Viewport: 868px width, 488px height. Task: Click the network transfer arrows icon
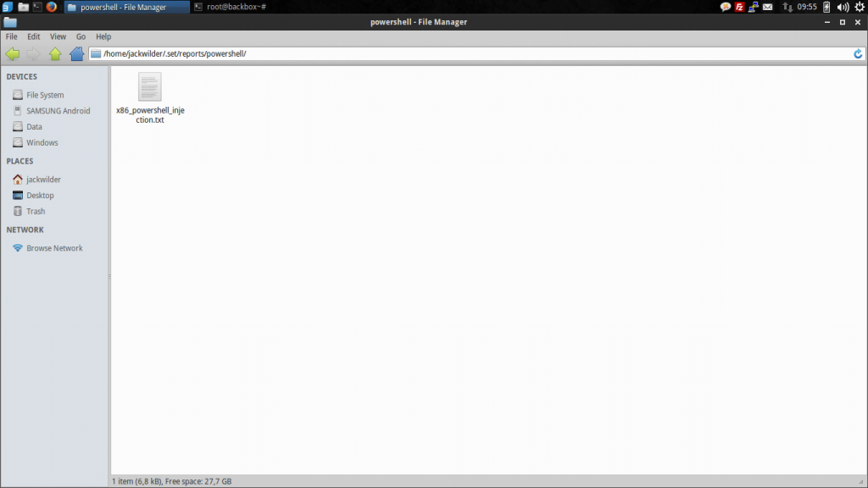pyautogui.click(x=787, y=7)
